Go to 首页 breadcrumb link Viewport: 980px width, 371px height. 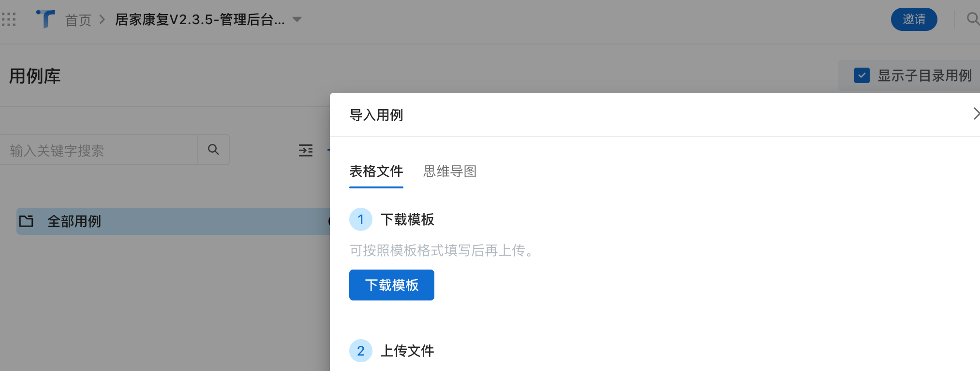pyautogui.click(x=78, y=20)
